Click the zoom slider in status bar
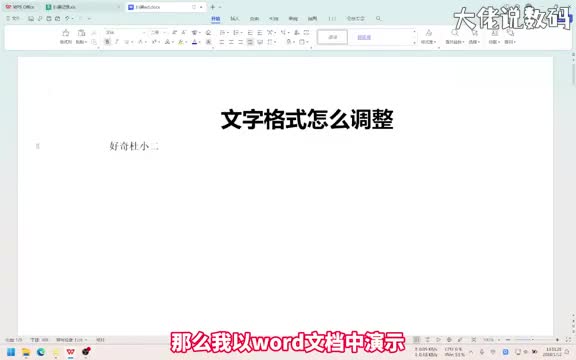 pyautogui.click(x=532, y=340)
